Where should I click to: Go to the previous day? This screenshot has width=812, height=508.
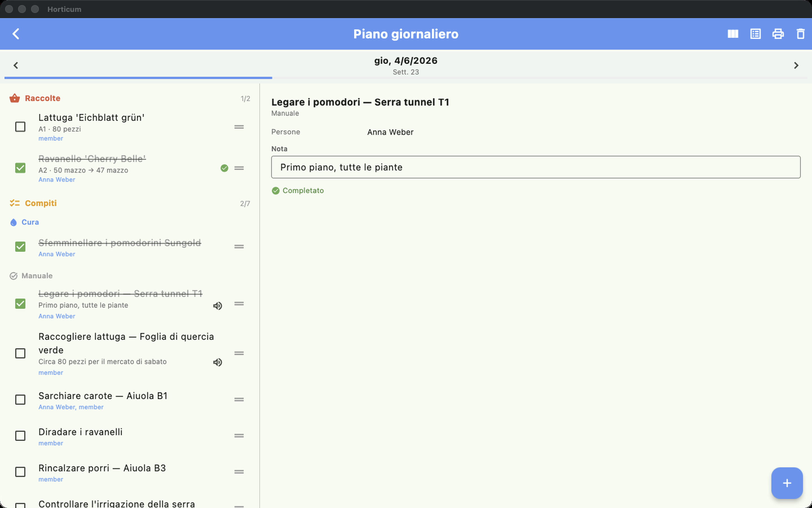pos(16,65)
